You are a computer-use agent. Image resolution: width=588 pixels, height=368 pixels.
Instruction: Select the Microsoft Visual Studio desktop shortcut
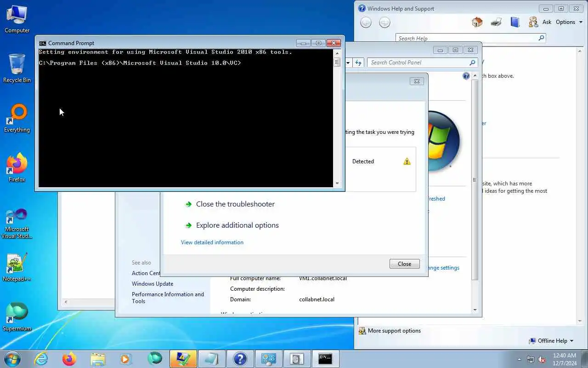click(x=17, y=224)
